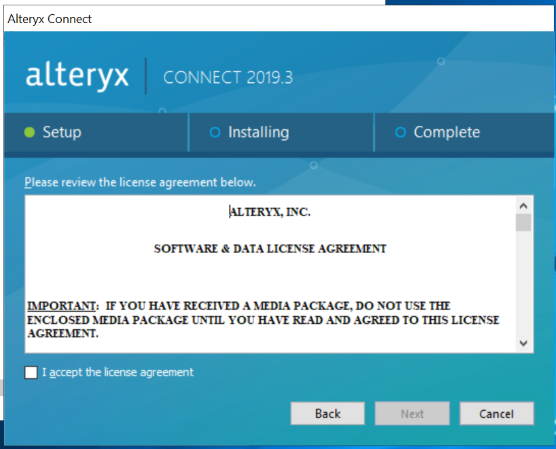Click the underlined IMPORTANT word in license
Screen dimensions: 556x449
point(62,306)
